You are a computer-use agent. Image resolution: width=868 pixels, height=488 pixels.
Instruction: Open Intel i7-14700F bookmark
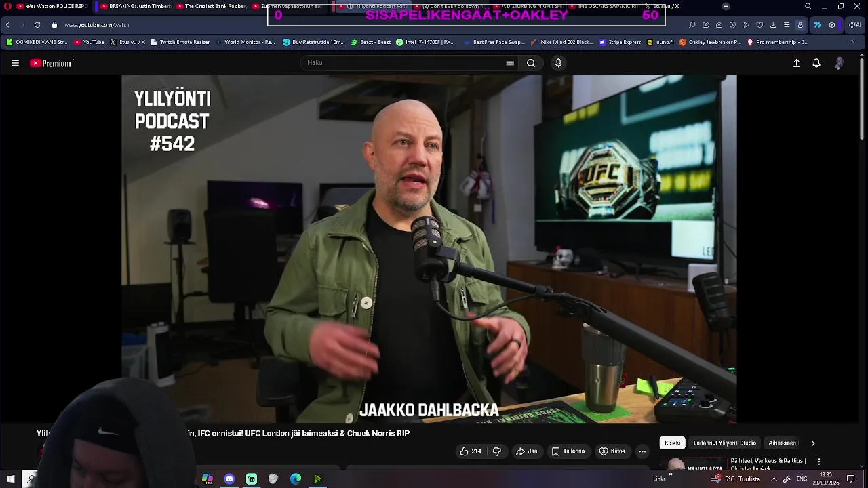(x=425, y=42)
